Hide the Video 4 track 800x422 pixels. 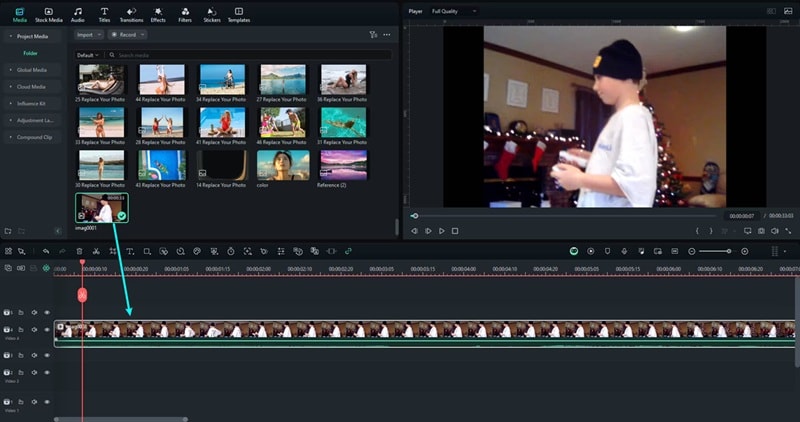(x=47, y=330)
